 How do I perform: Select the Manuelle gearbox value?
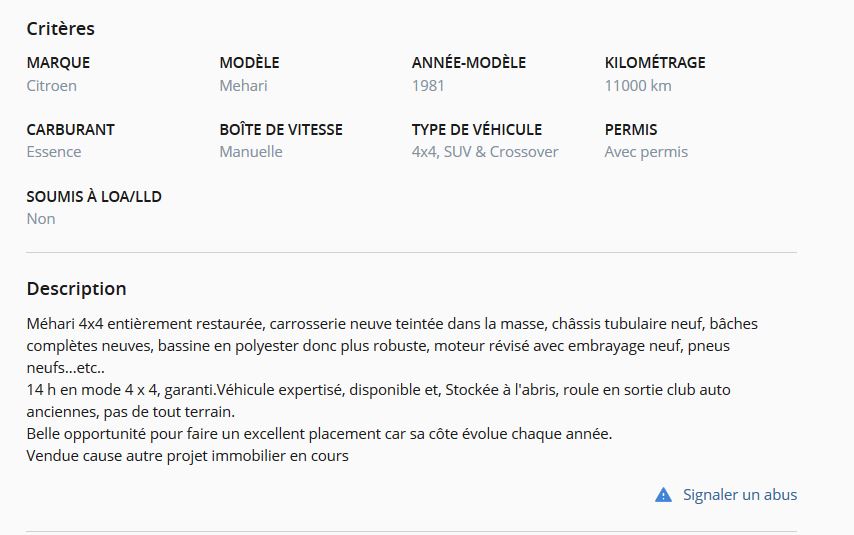[x=251, y=151]
